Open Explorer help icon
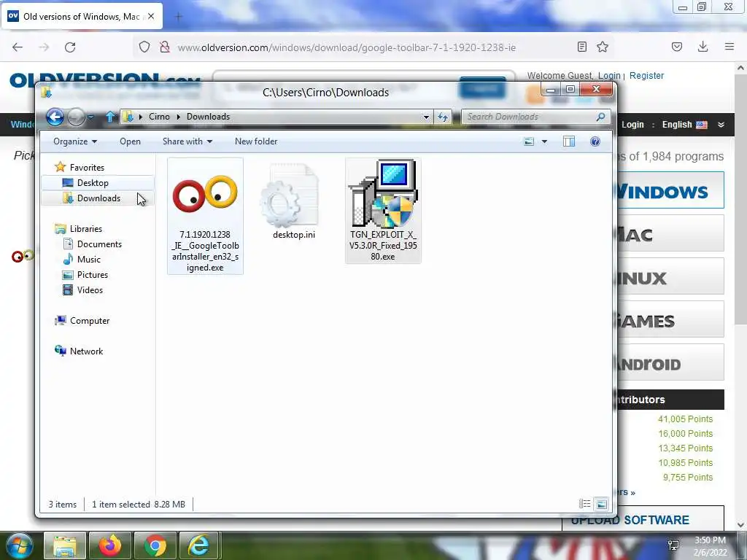The image size is (747, 560). 595,141
